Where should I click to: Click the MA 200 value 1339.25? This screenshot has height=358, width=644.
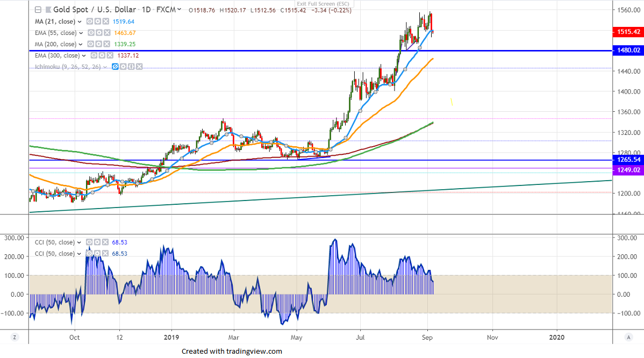(125, 44)
